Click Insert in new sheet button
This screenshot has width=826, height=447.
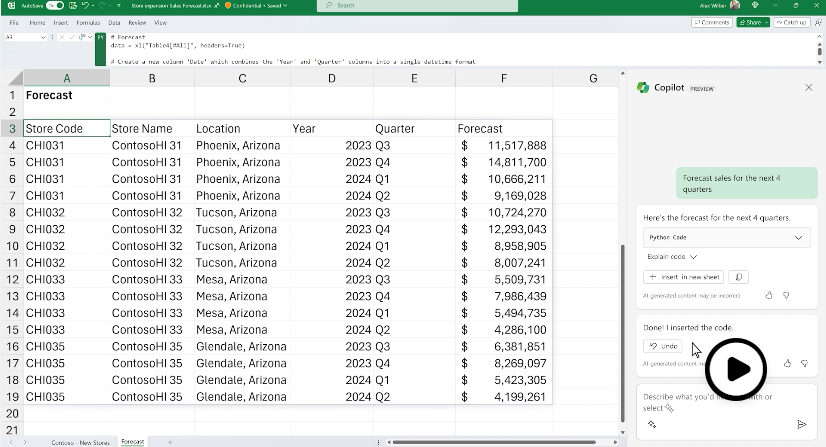click(684, 277)
